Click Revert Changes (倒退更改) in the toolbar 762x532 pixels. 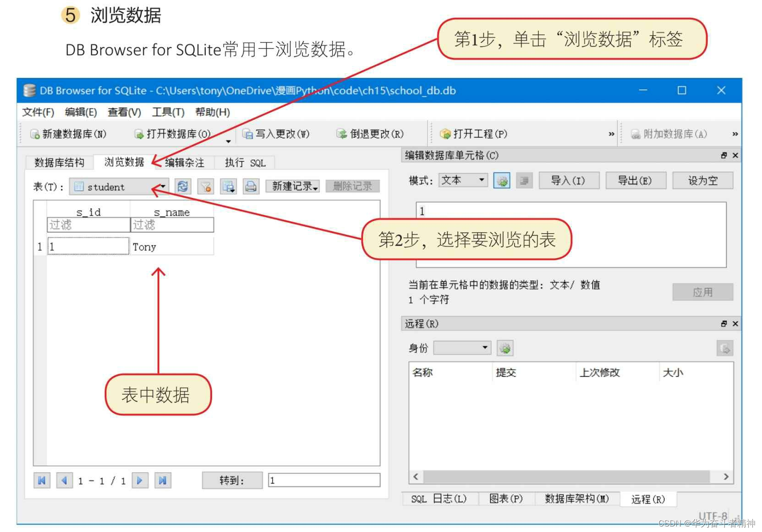point(370,134)
